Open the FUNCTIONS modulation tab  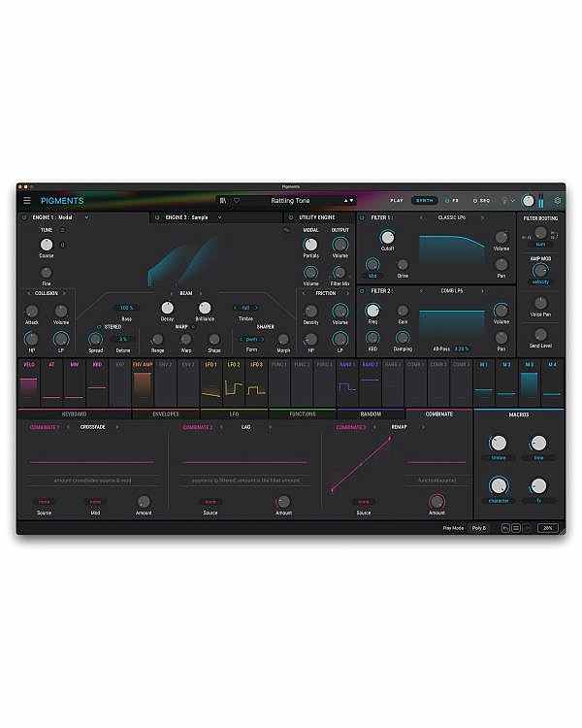(302, 414)
